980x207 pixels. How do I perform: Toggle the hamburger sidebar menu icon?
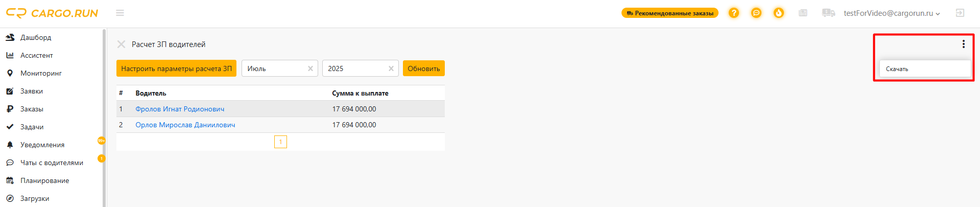click(120, 13)
